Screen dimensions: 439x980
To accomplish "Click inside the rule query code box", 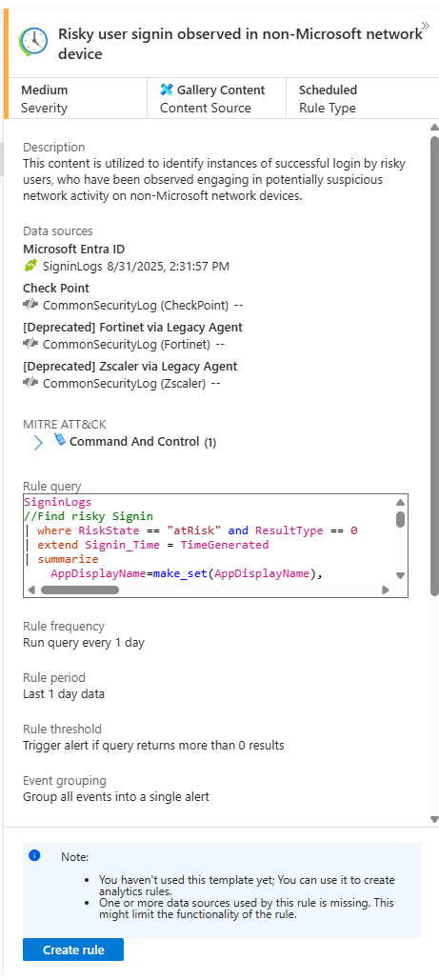I will tap(209, 538).
